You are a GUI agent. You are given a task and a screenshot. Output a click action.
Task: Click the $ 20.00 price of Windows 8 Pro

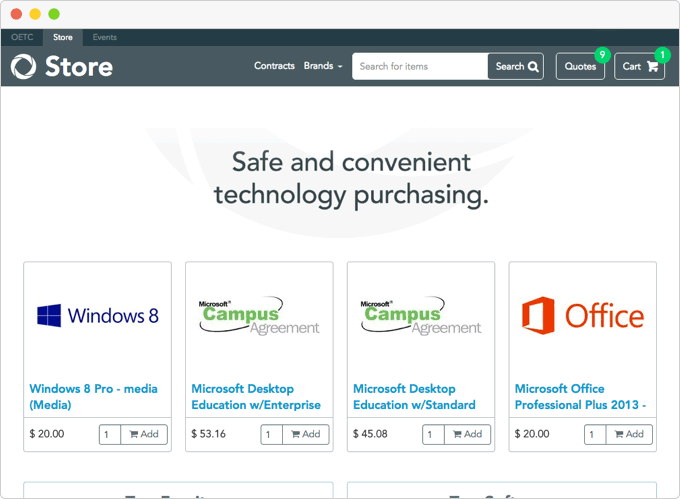tap(47, 434)
